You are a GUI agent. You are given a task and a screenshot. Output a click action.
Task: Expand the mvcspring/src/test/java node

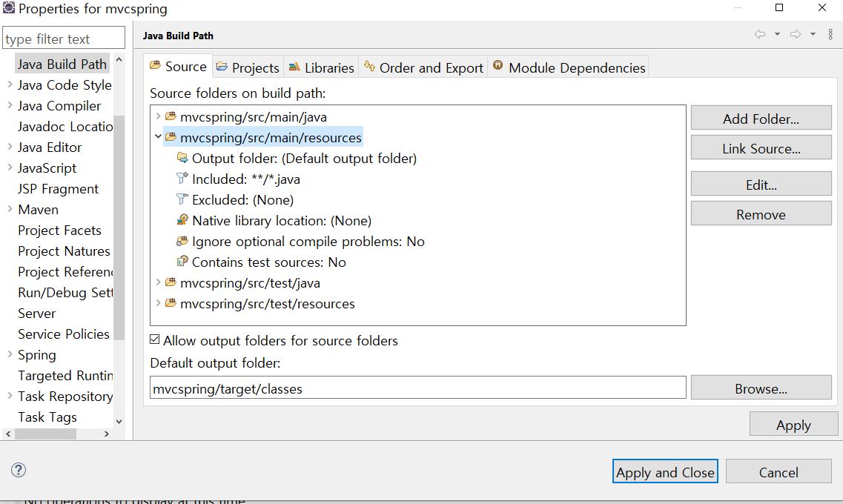point(158,282)
